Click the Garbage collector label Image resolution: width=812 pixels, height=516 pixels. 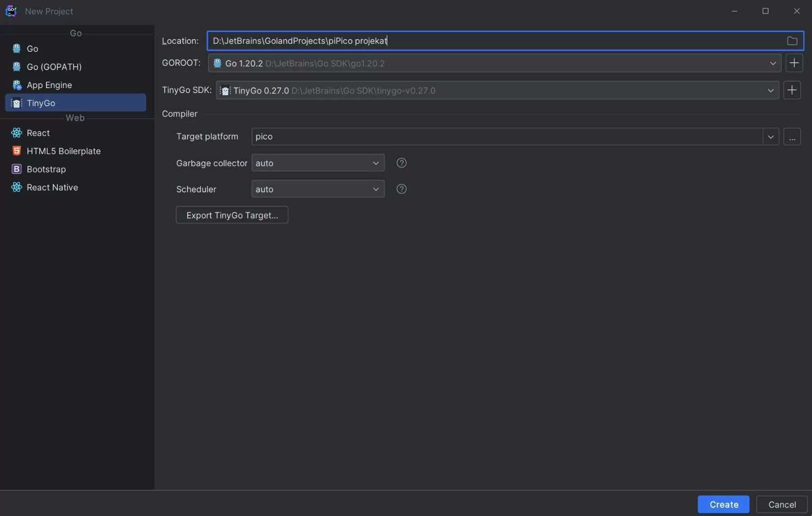212,163
